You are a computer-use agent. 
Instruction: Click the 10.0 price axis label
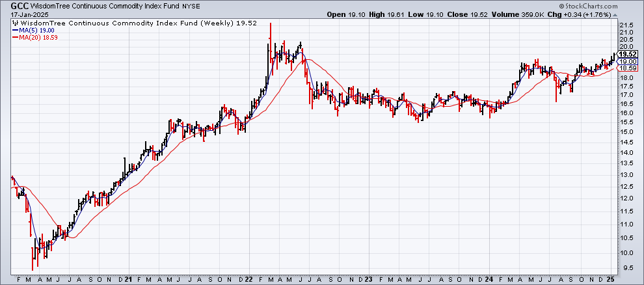click(625, 252)
